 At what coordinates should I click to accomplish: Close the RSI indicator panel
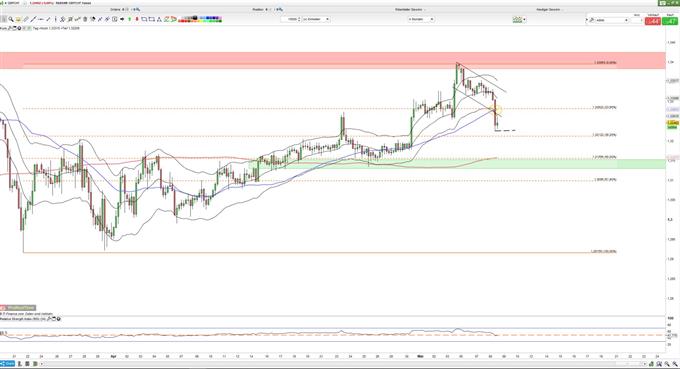click(x=59, y=319)
